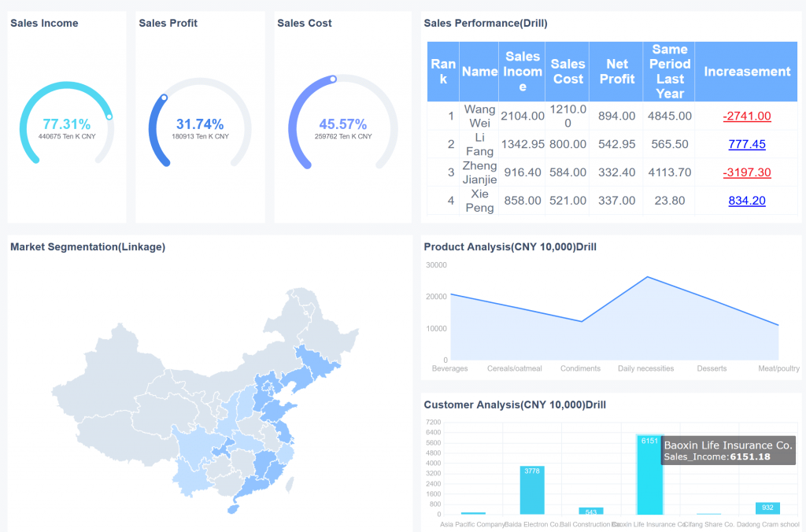Click the 1342.95 sales income cell

523,144
